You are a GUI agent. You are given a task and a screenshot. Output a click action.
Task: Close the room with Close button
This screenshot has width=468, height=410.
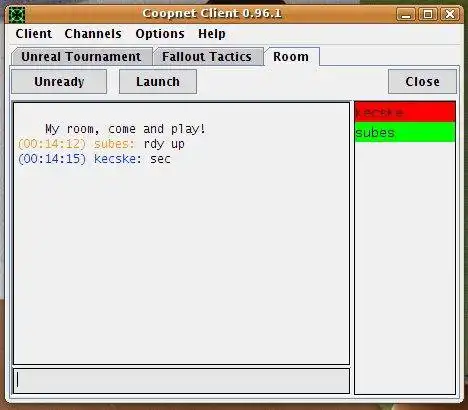422,82
